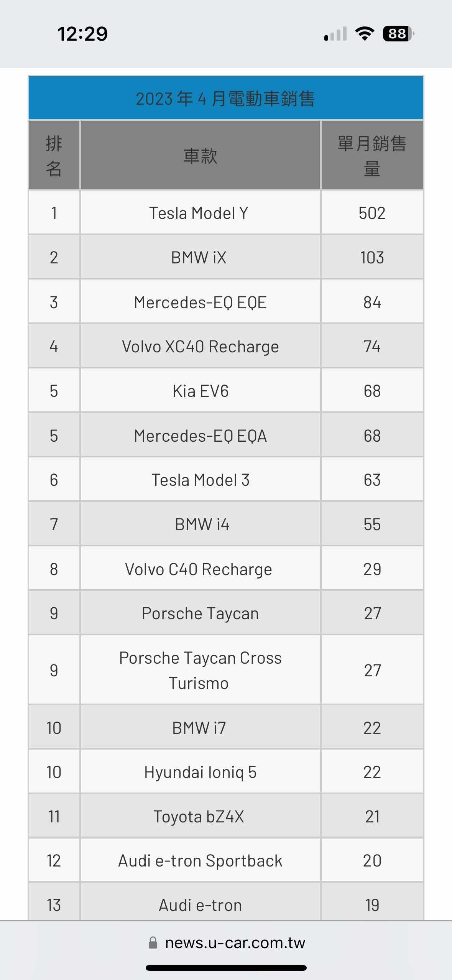Tap the padlock icon beside the URL
This screenshot has width=452, height=980.
pos(153,942)
